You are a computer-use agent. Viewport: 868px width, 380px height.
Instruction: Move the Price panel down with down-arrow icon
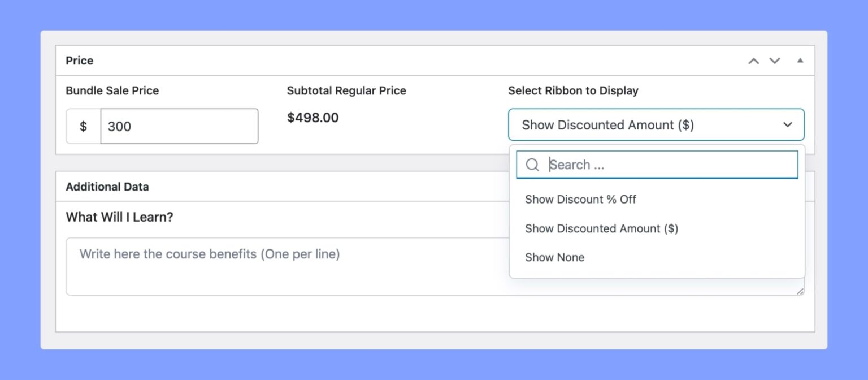(774, 61)
